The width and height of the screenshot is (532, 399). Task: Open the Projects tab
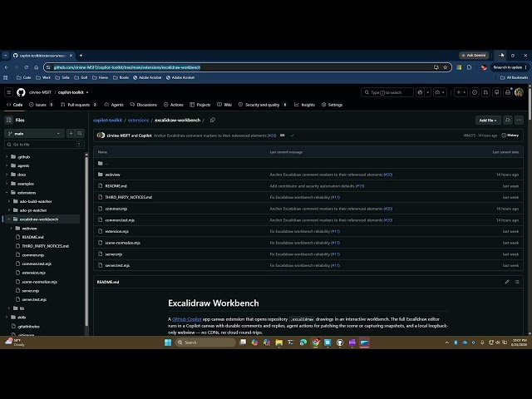pyautogui.click(x=199, y=105)
